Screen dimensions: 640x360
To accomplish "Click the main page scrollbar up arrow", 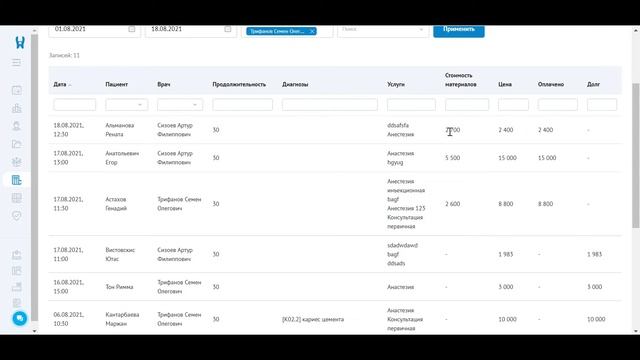I will click(x=636, y=30).
